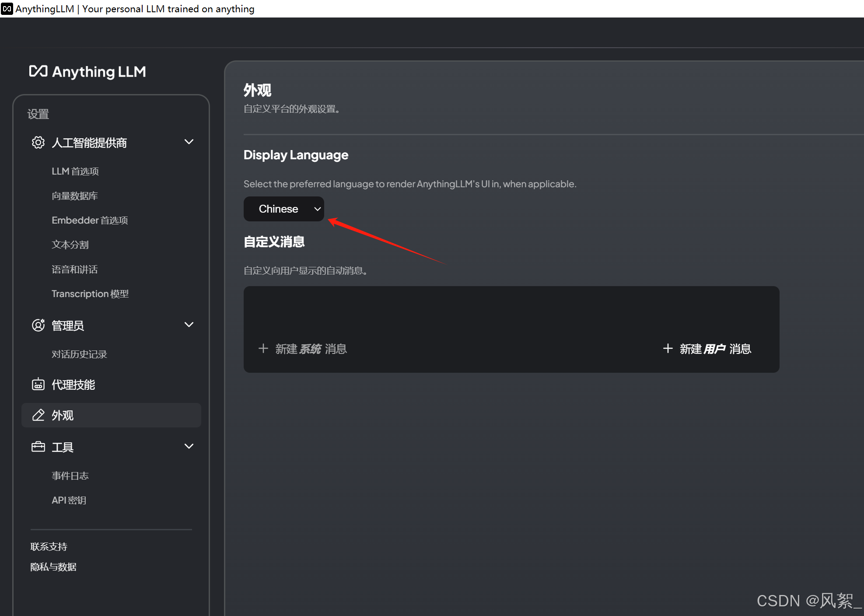The height and width of the screenshot is (616, 864).
Task: Click the 设置 sidebar heading
Action: click(x=38, y=114)
